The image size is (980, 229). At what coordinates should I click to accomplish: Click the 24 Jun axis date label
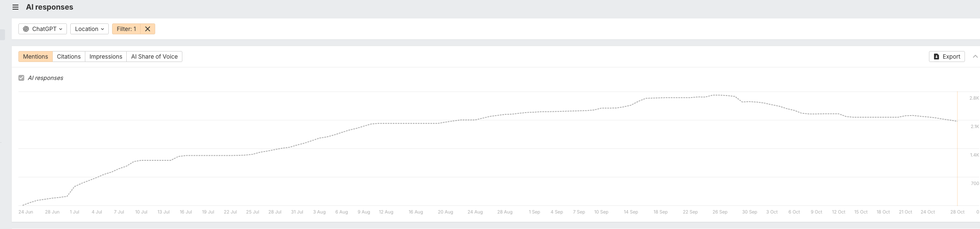(26, 212)
